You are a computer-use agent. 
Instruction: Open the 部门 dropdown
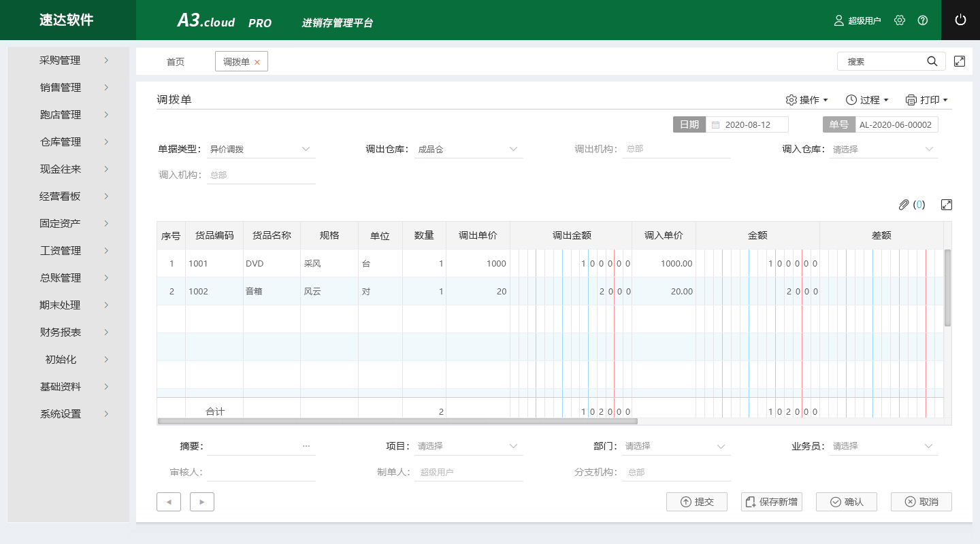pyautogui.click(x=676, y=446)
